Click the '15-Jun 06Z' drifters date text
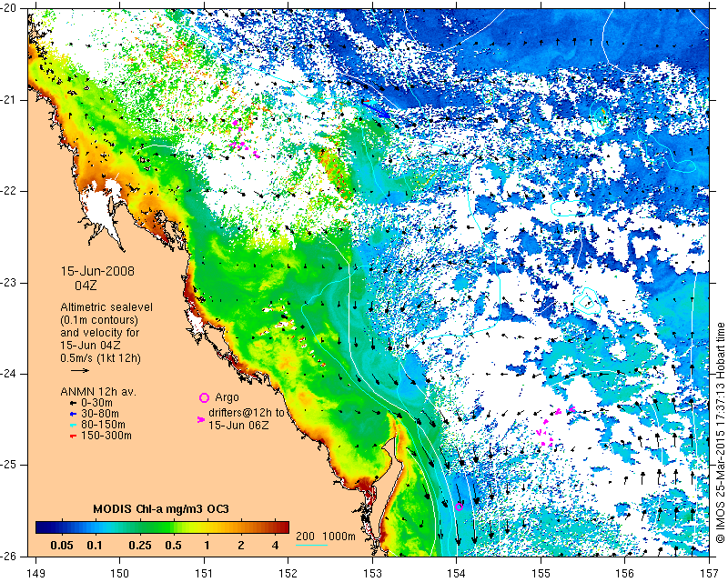The width and height of the screenshot is (728, 582). 238,425
